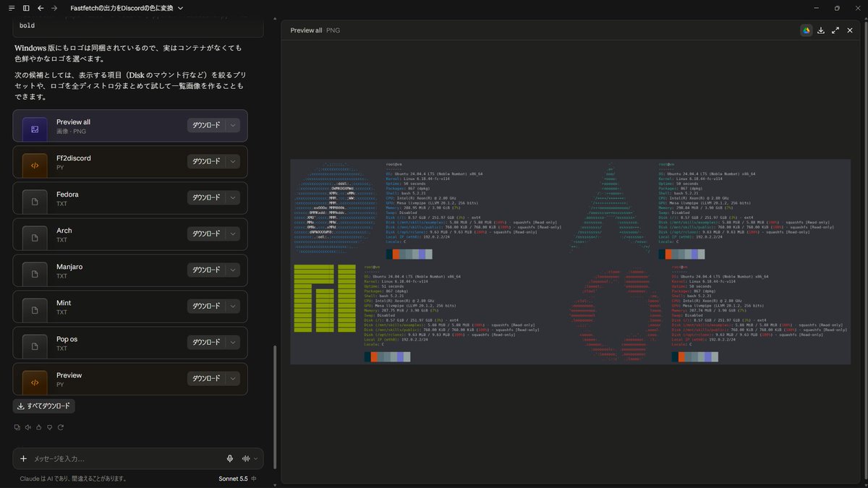Save preview to Google Drive

click(806, 30)
